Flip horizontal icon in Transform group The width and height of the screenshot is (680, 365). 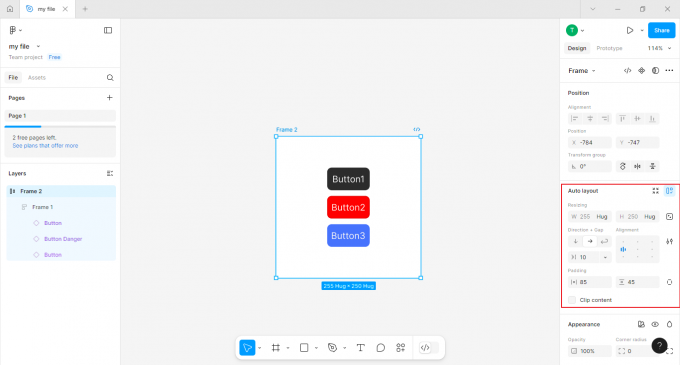[637, 166]
